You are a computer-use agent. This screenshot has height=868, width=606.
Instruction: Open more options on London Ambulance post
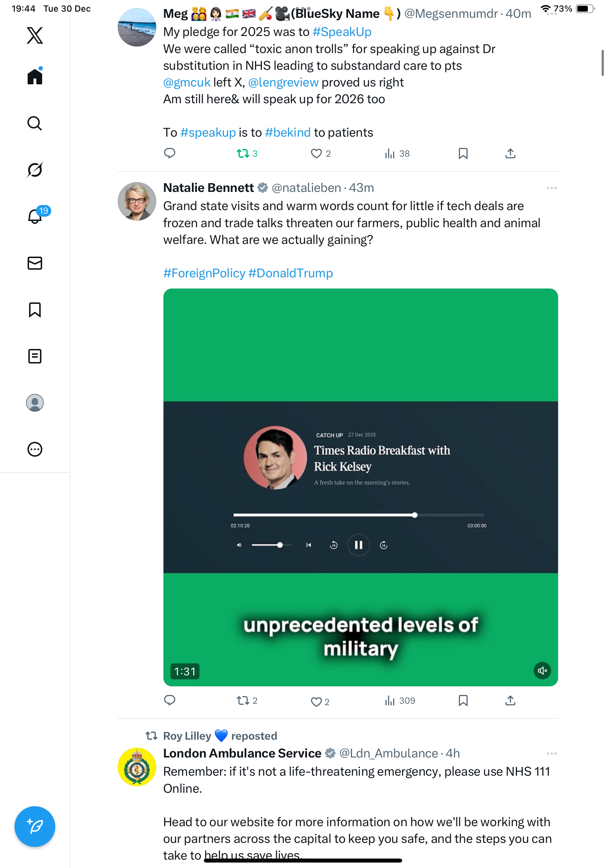[x=551, y=754]
